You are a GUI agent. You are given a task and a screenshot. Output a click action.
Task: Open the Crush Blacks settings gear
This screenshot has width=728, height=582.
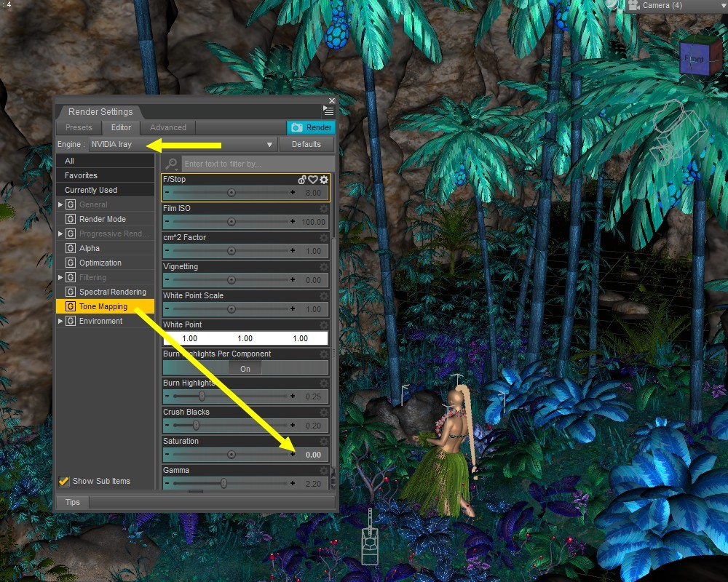click(x=324, y=412)
